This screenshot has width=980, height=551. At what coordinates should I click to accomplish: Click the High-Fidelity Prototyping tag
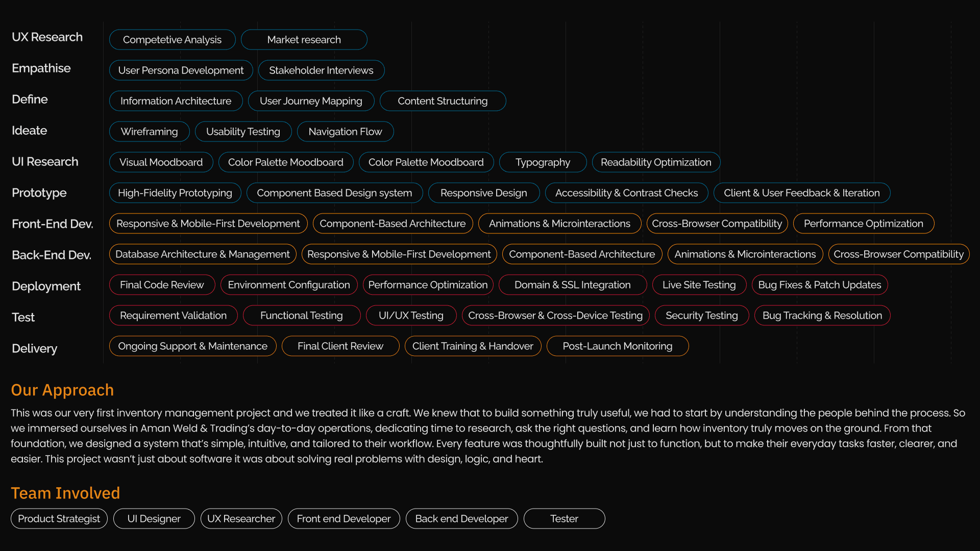coord(175,193)
